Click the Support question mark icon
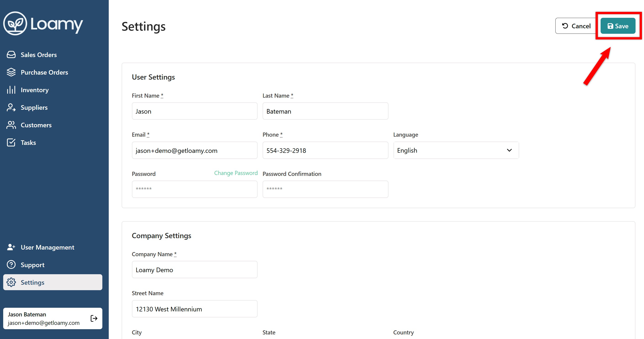This screenshot has height=339, width=644. [11, 265]
